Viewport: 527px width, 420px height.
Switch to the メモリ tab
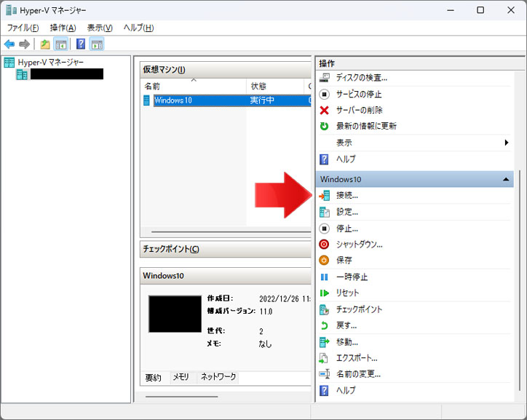point(181,377)
